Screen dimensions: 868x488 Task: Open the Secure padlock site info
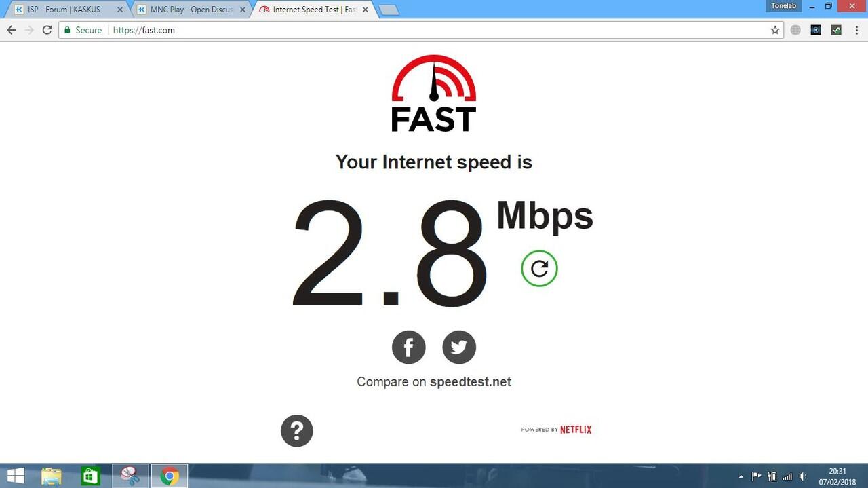(83, 30)
